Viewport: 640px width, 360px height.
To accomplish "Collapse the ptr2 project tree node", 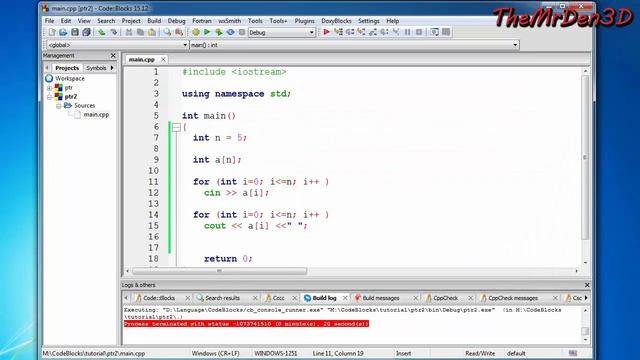I will click(x=49, y=97).
